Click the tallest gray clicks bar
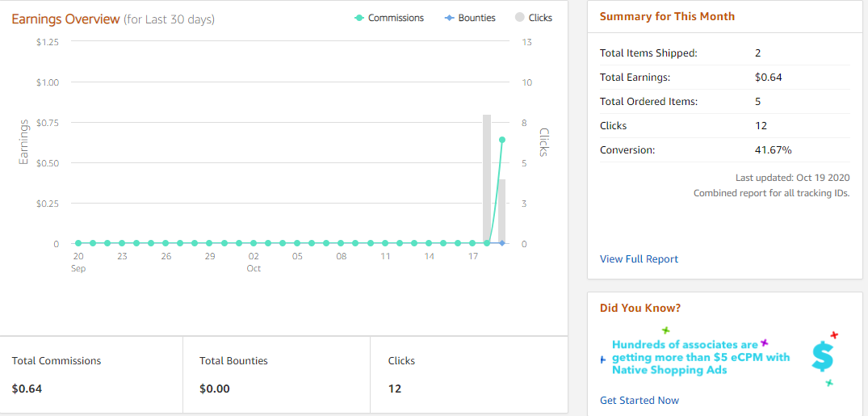868x416 pixels. click(x=487, y=179)
